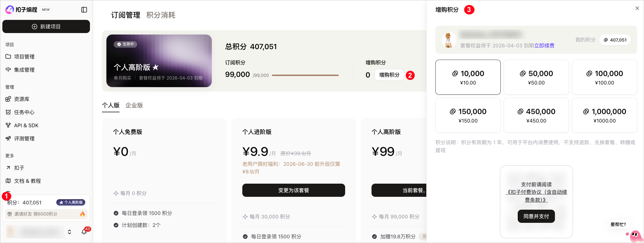Switch to the 积分消耗 tab
The image size is (644, 243).
pos(161,15)
